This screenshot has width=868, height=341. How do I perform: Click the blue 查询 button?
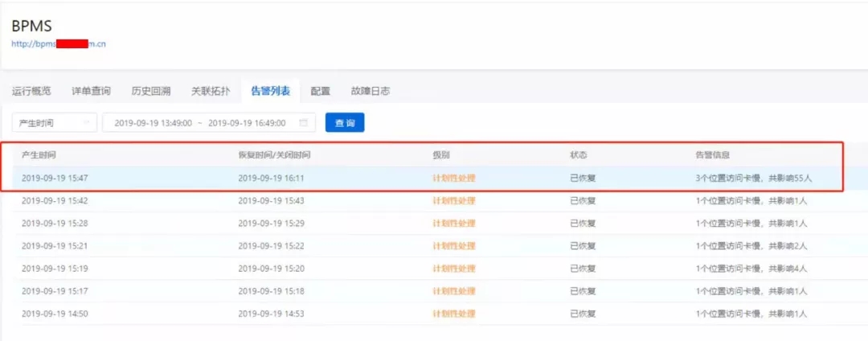coord(345,123)
